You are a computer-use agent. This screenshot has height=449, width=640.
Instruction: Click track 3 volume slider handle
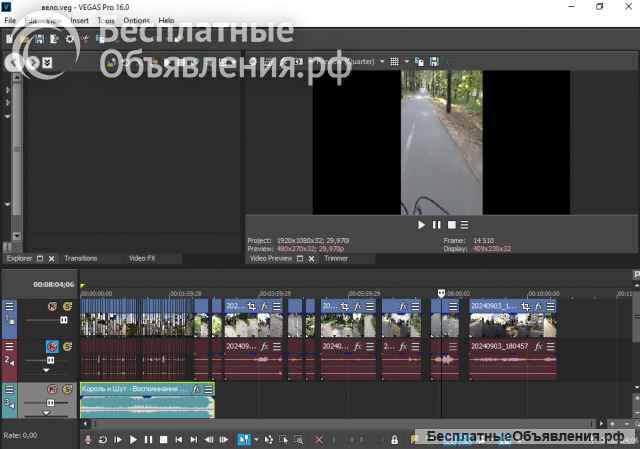[x=50, y=403]
